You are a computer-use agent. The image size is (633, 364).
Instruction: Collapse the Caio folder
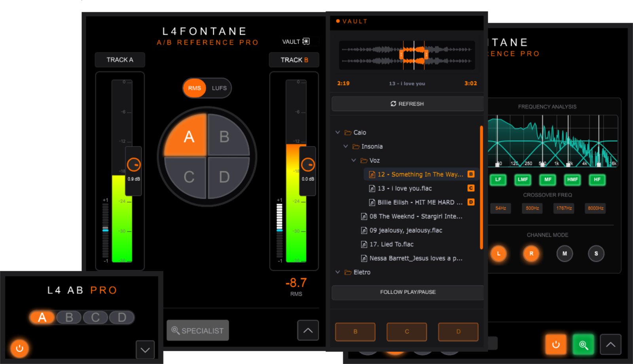point(337,132)
